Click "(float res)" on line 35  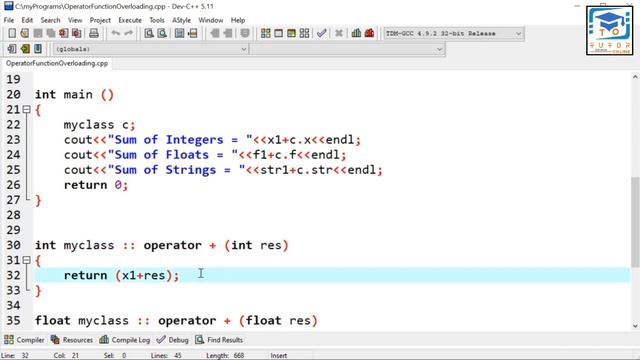[x=278, y=320]
